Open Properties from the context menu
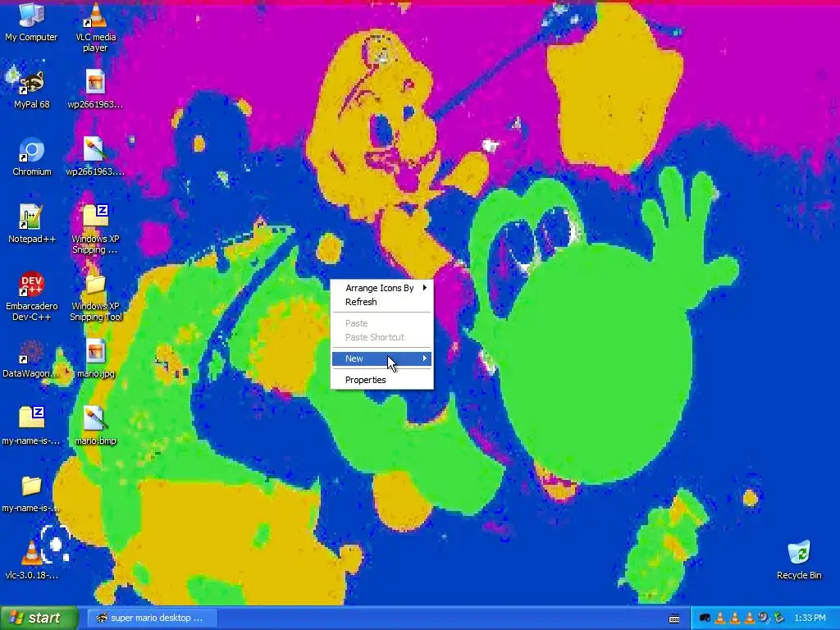This screenshot has height=630, width=840. point(381,380)
